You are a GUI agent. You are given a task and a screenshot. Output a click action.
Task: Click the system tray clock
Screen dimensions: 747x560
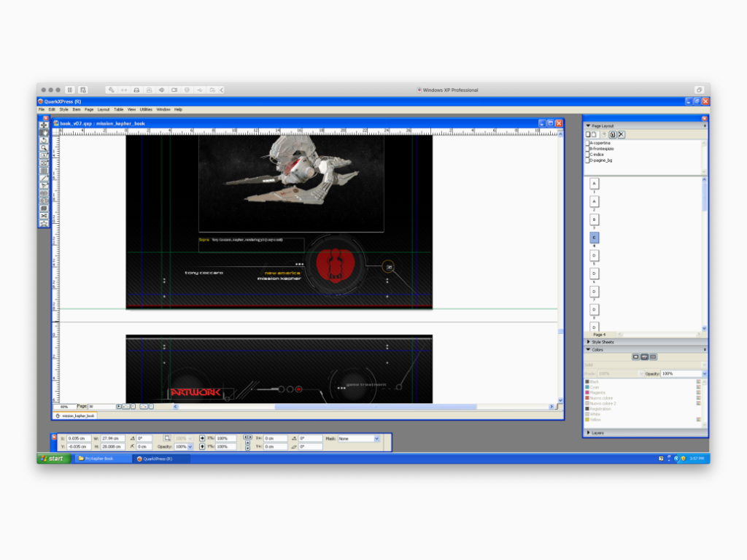pos(697,459)
